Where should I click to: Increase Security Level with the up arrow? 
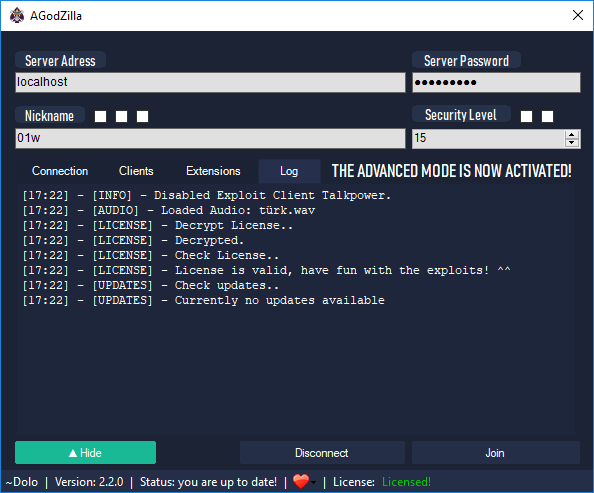(x=572, y=135)
